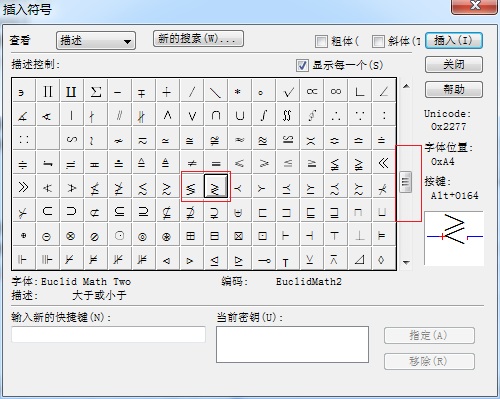Select the proportional-to symbol
Image resolution: width=500 pixels, height=399 pixels.
(x=312, y=91)
